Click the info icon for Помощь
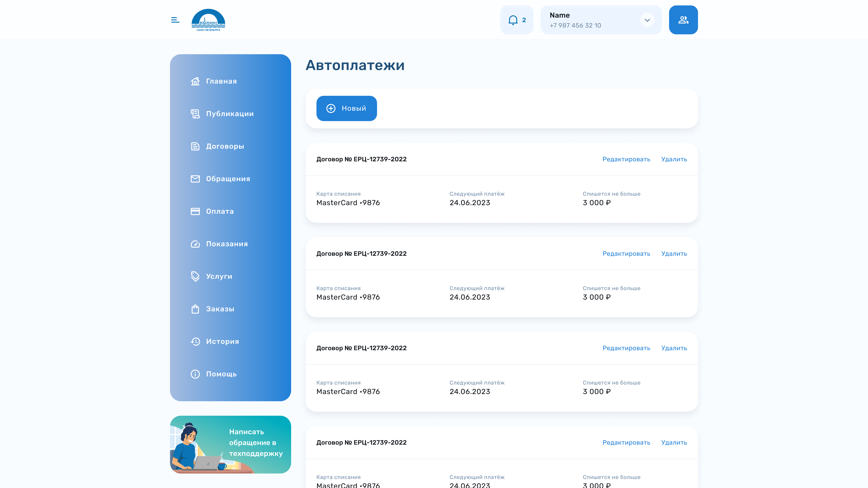868x488 pixels. (x=195, y=374)
